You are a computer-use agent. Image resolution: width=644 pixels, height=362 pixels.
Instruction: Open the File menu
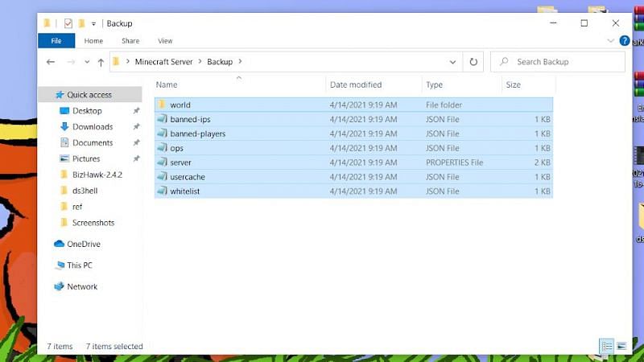tap(56, 41)
